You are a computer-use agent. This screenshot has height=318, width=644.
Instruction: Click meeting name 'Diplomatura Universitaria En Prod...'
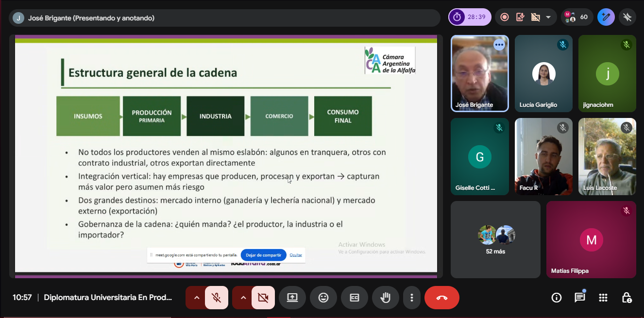108,298
